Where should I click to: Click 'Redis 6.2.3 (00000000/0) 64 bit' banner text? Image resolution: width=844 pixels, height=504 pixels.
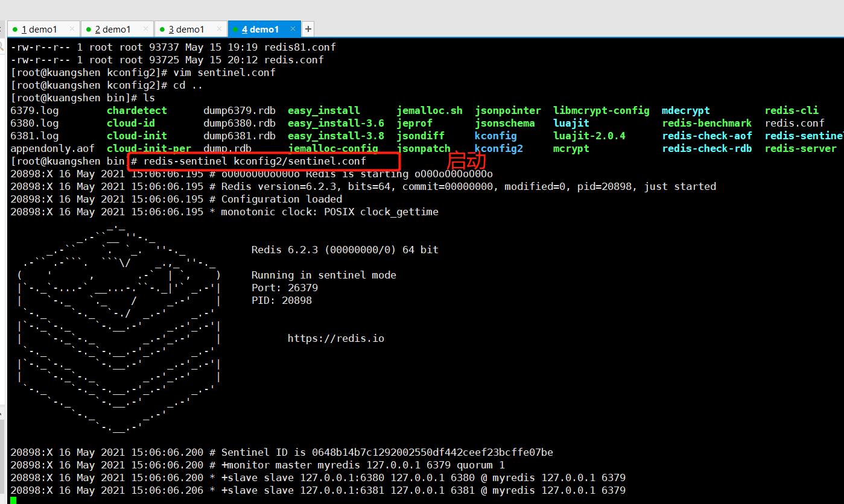(x=345, y=250)
